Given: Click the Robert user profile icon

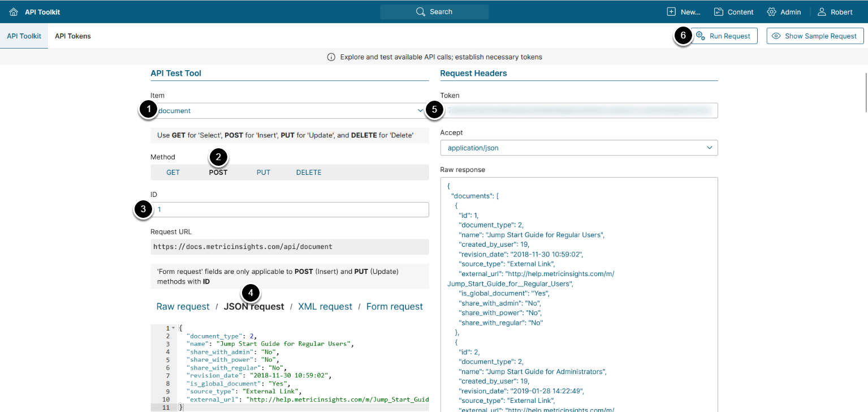Looking at the screenshot, I should (x=822, y=12).
